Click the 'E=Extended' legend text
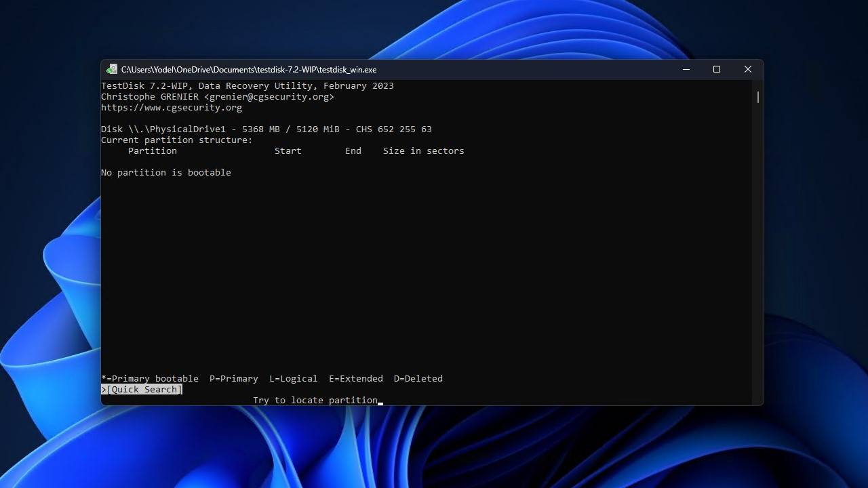868x488 pixels. click(356, 379)
